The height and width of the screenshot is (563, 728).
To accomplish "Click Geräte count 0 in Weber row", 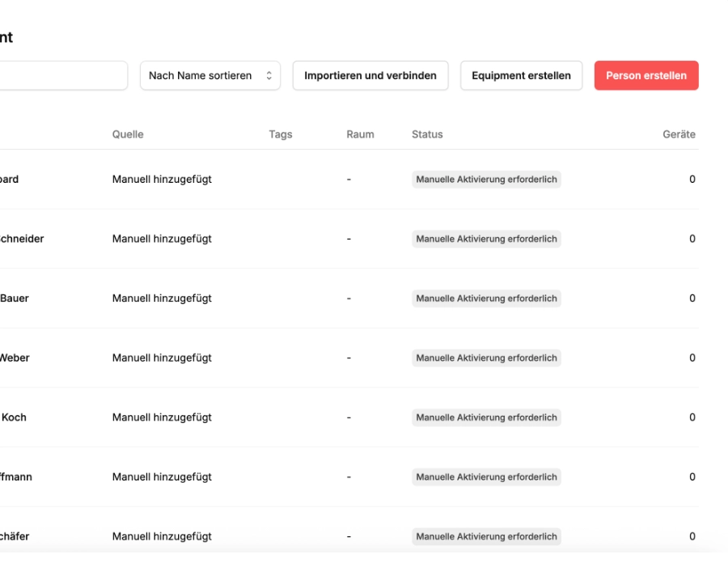I will point(692,358).
